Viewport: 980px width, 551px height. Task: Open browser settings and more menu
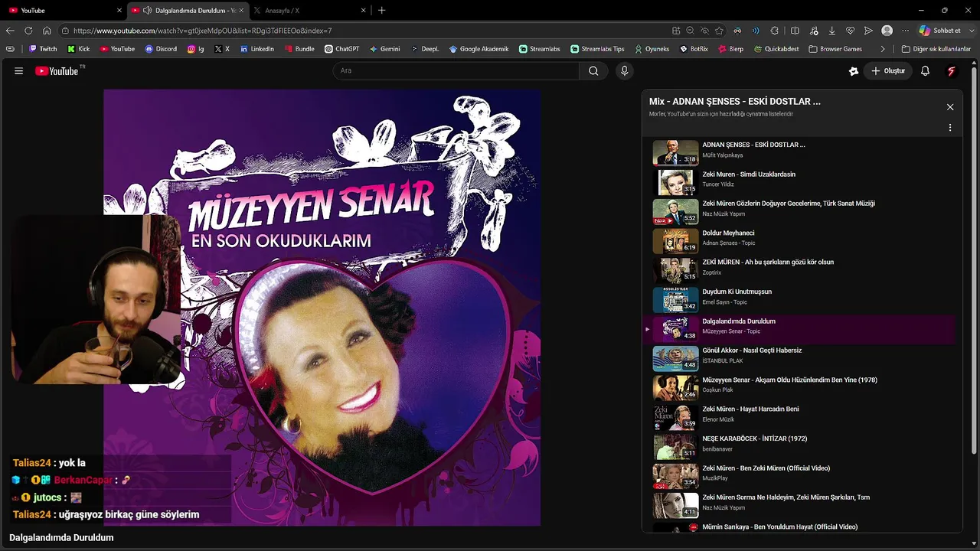point(905,31)
